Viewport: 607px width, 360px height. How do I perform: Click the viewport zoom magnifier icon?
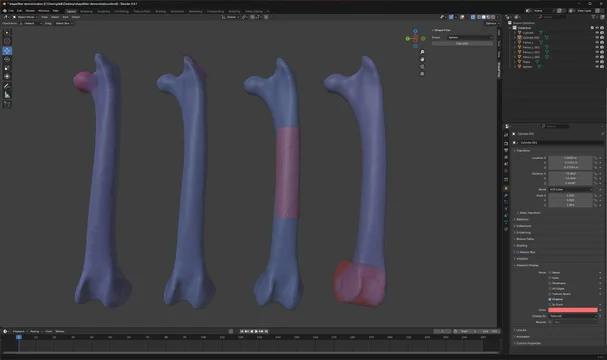tap(422, 52)
